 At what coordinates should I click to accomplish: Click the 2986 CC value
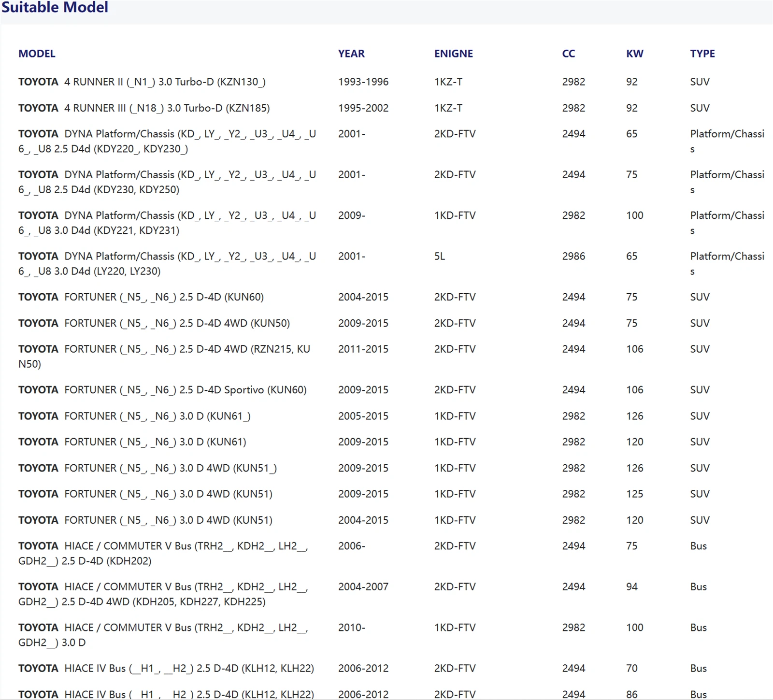point(573,257)
